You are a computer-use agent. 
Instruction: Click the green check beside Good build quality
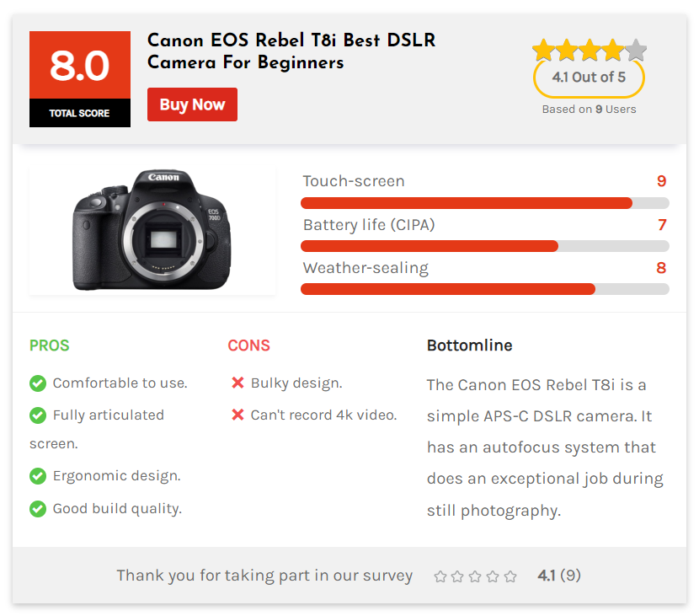click(x=38, y=508)
